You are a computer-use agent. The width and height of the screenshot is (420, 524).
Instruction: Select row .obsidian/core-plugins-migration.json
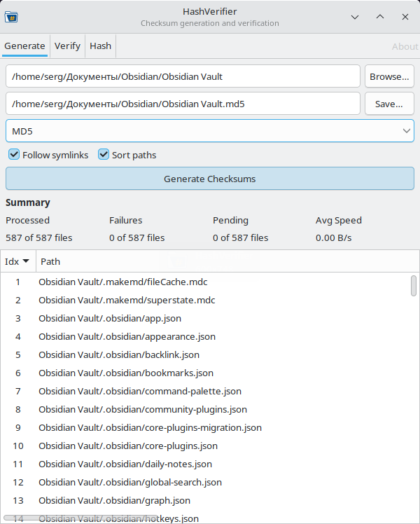206,427
